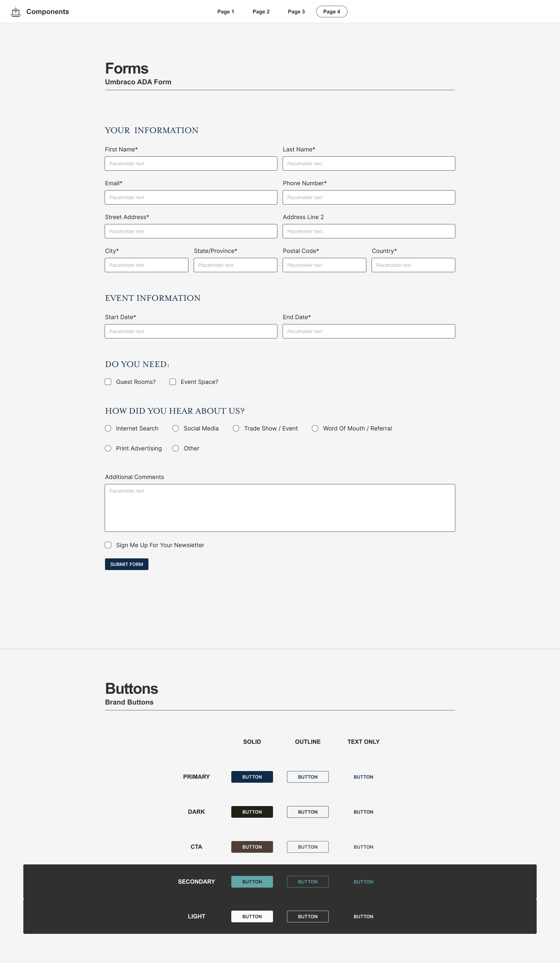The height and width of the screenshot is (963, 560).
Task: Open the Page 3 tab
Action: point(296,12)
